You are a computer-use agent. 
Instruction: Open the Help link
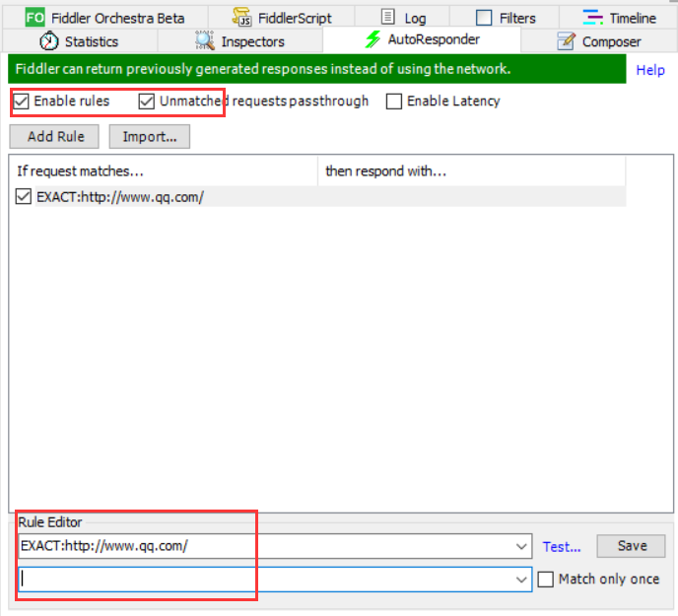click(650, 70)
